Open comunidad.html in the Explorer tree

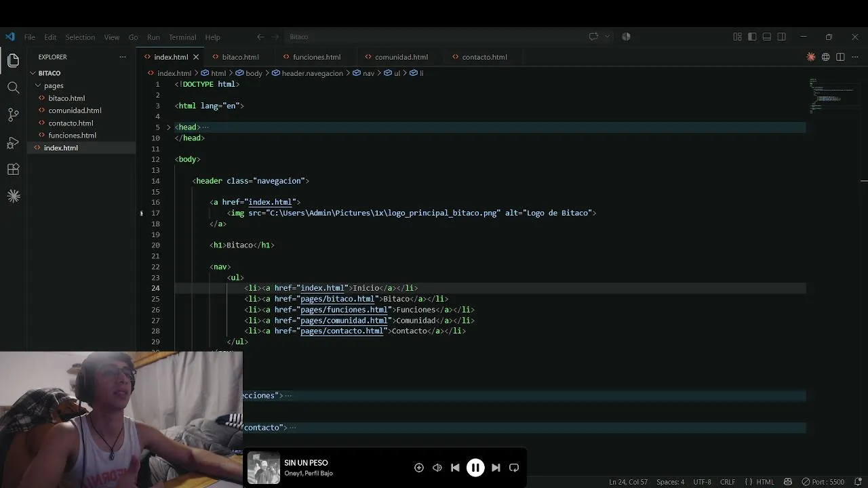(75, 110)
